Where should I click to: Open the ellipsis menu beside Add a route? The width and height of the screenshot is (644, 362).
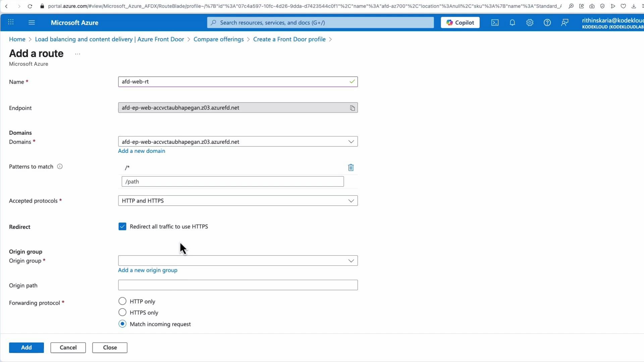(77, 54)
